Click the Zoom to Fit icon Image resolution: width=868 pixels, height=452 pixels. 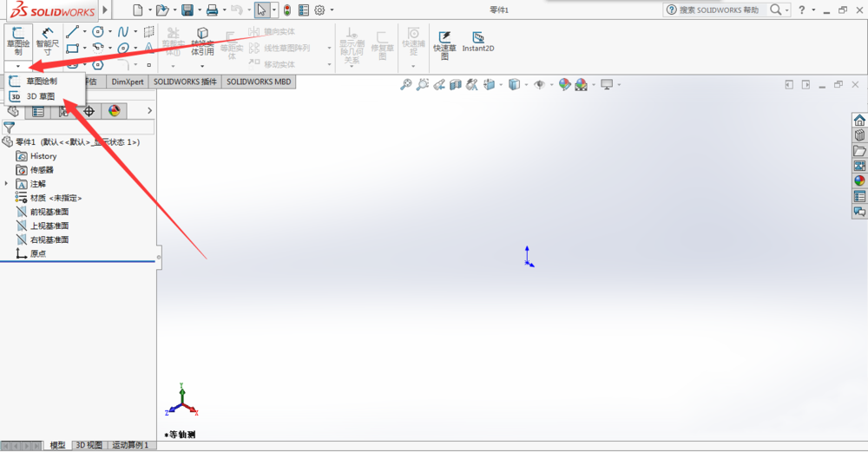point(406,85)
